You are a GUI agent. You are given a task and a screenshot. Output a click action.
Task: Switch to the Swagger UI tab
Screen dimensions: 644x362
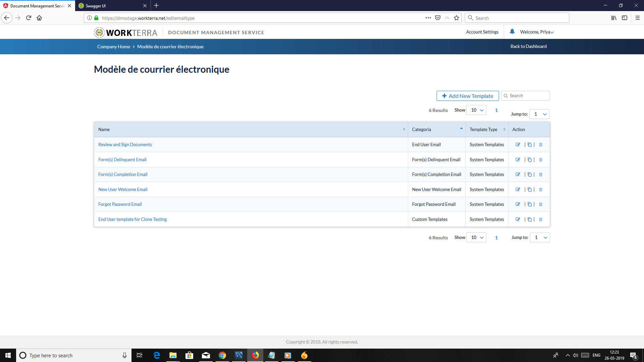pyautogui.click(x=107, y=6)
